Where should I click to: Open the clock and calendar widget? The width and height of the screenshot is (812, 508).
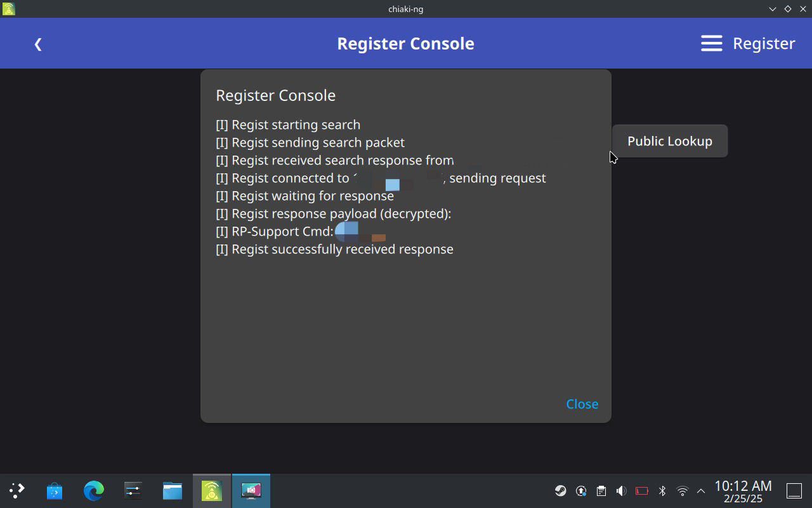pyautogui.click(x=743, y=491)
